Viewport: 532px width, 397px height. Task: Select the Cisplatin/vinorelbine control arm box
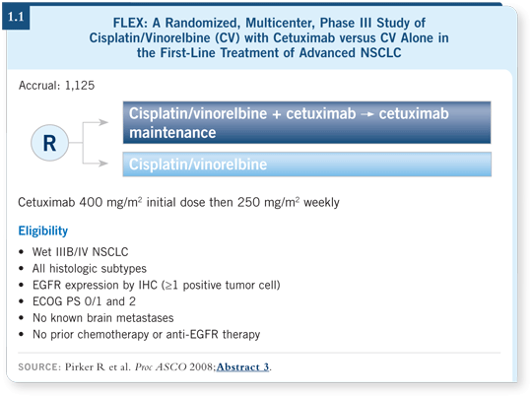point(306,165)
